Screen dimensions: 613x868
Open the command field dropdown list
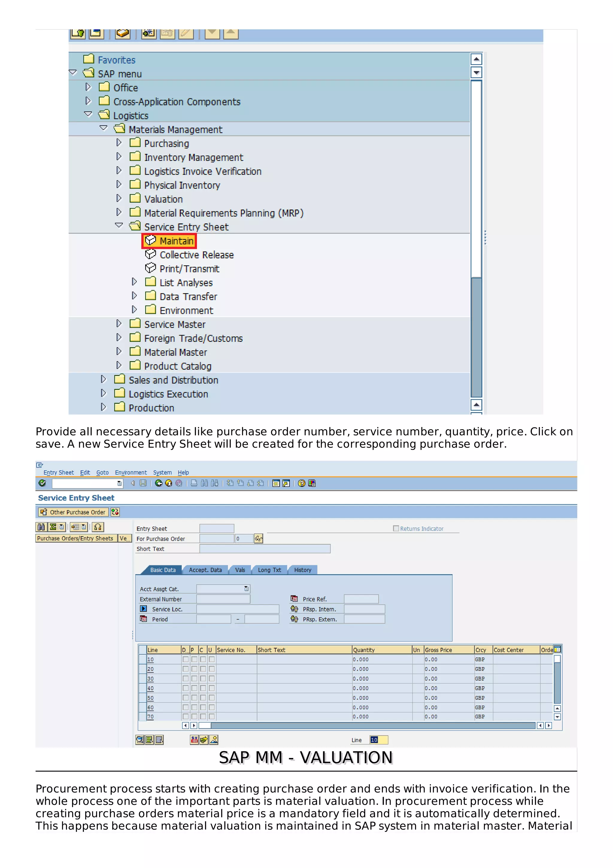coord(119,483)
